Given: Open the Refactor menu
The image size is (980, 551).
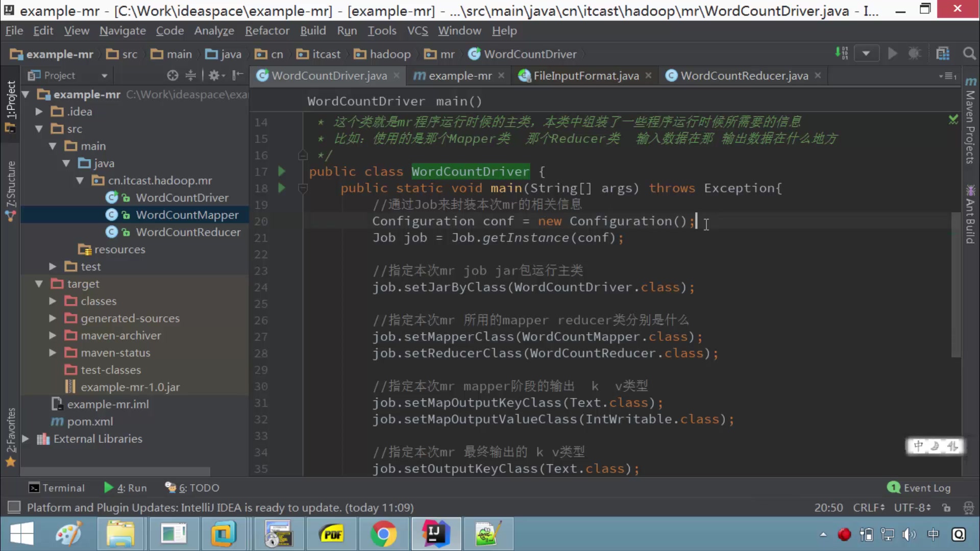Looking at the screenshot, I should [x=267, y=31].
